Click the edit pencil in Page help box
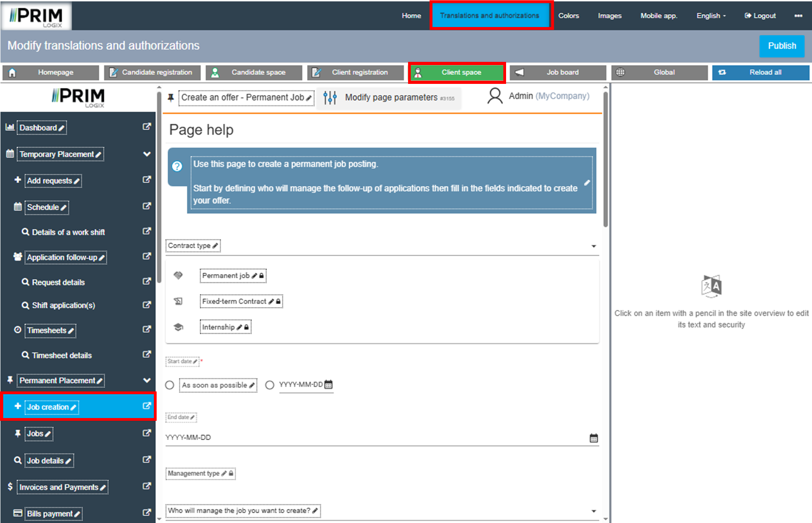Screen dimensions: 812x523 pyautogui.click(x=587, y=183)
